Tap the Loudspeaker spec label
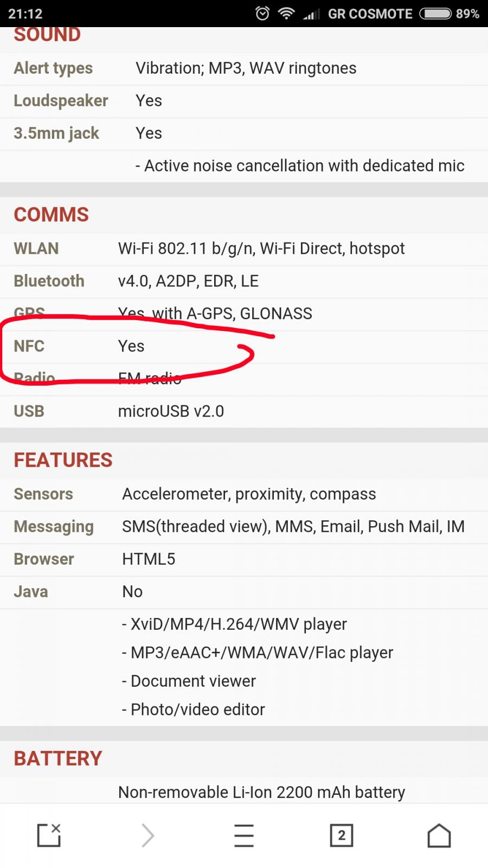This screenshot has width=488, height=868. 61,101
